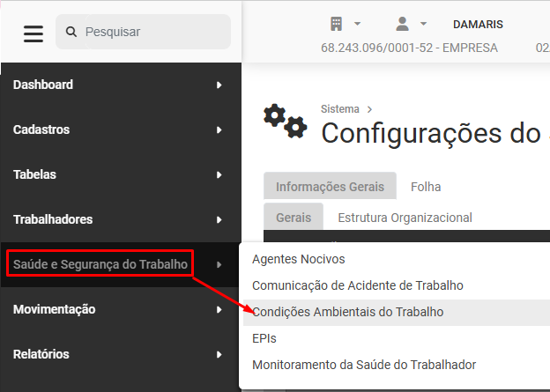This screenshot has height=392, width=550.
Task: Open the hamburger menu icon
Action: tap(33, 33)
